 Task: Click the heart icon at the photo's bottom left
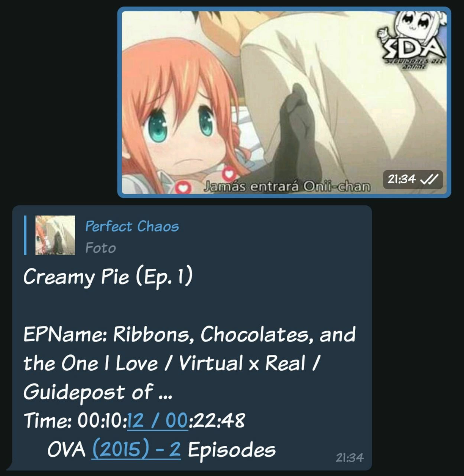[x=183, y=187]
